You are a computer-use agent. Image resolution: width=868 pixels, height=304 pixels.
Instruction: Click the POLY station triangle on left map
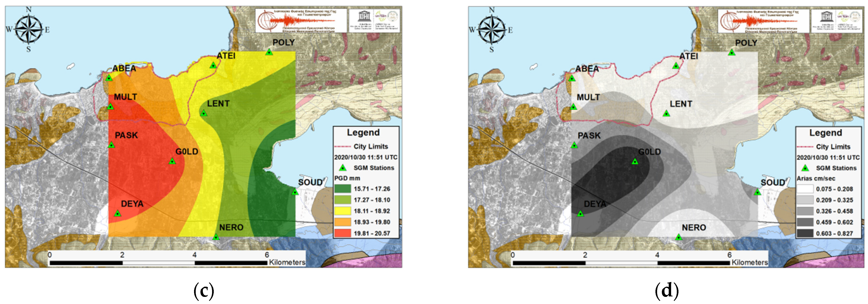click(269, 52)
